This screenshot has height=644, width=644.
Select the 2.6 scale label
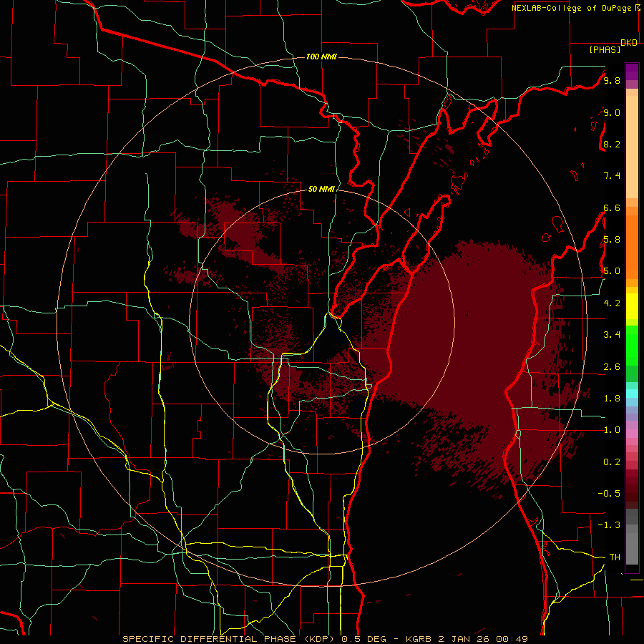[x=612, y=367]
